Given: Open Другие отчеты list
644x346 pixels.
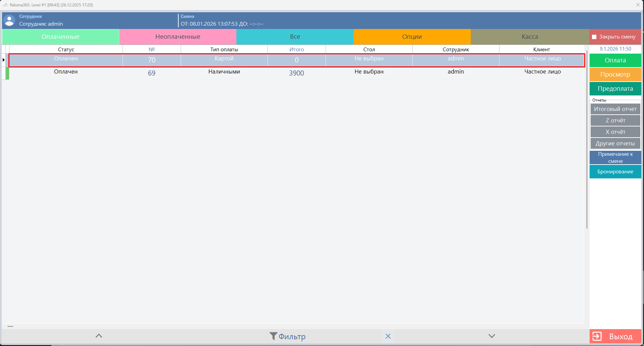Looking at the screenshot, I should [x=615, y=143].
